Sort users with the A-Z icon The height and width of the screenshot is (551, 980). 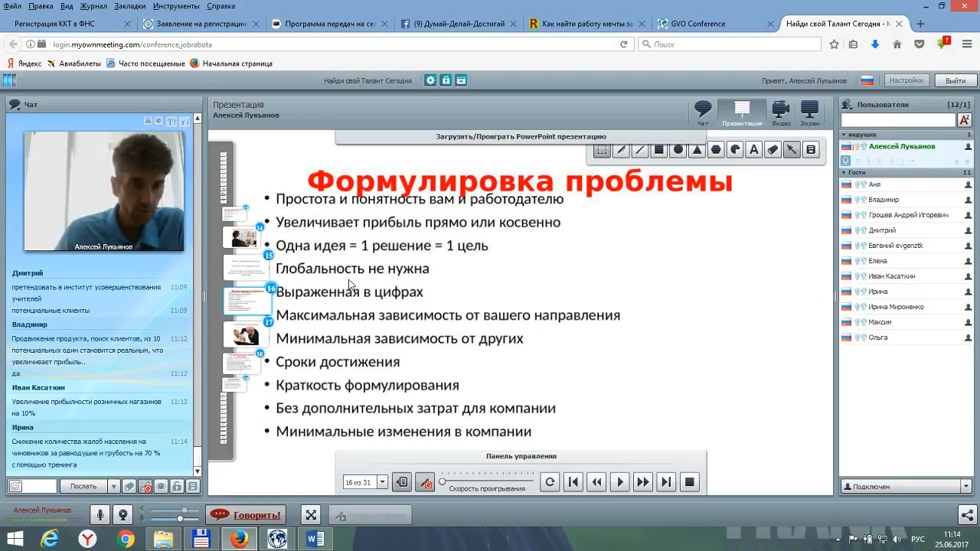pos(964,120)
